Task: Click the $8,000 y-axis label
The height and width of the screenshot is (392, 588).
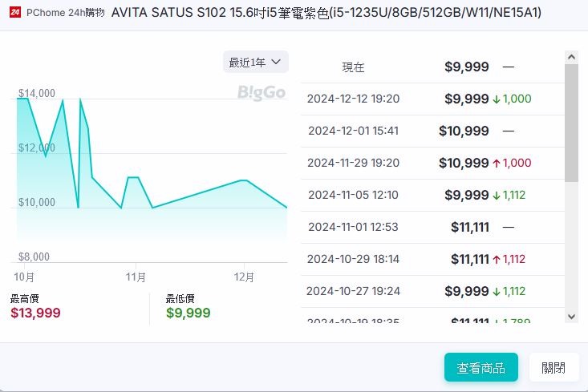Action: coord(34,257)
